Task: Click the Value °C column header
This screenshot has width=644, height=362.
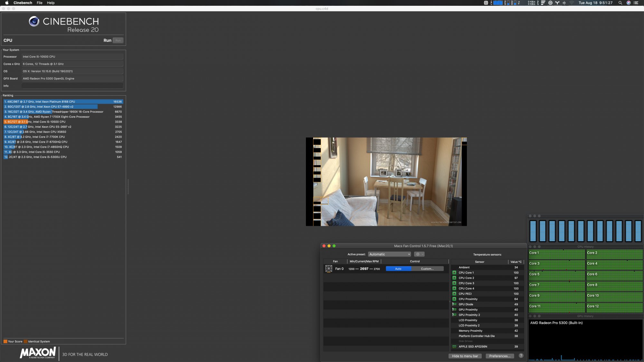Action: 516,262
